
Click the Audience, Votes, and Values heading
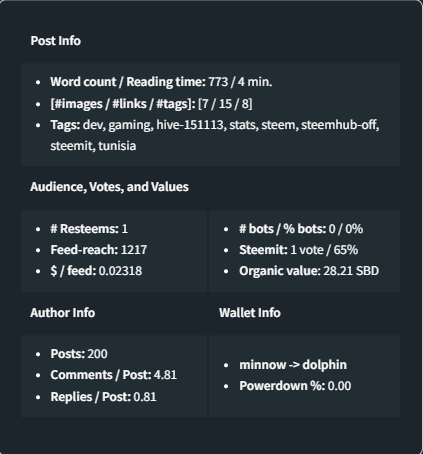click(109, 187)
